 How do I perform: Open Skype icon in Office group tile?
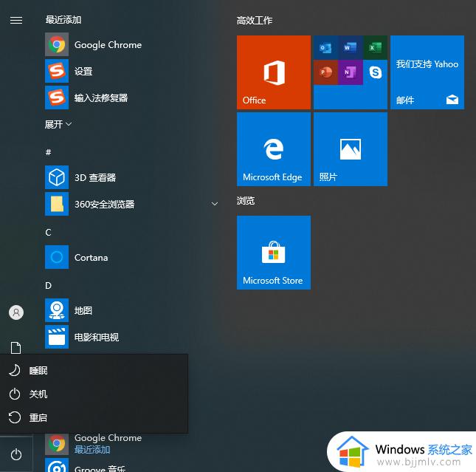click(375, 72)
